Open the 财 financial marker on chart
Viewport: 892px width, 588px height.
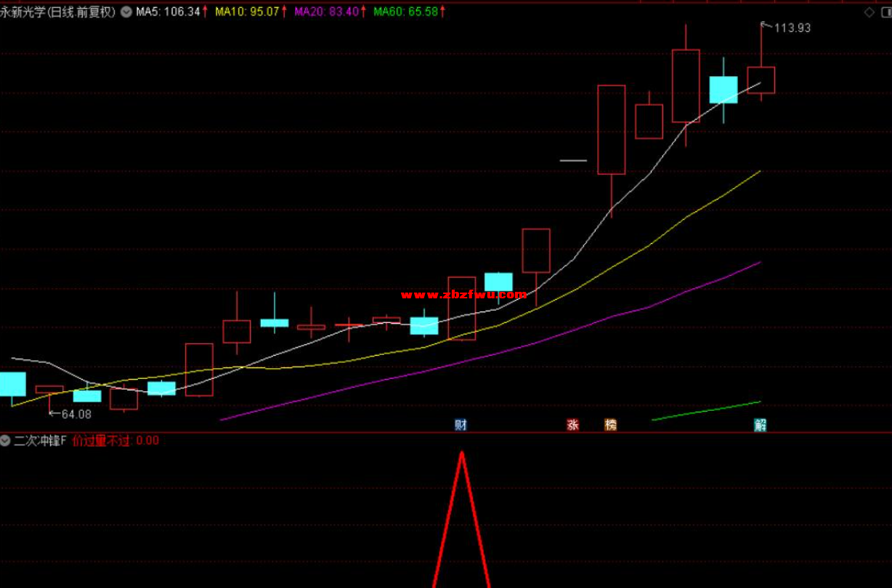[461, 425]
